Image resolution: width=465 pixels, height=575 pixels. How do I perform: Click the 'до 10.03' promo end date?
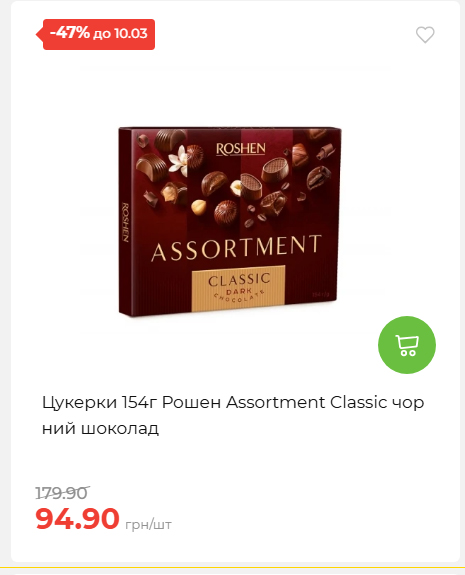point(120,34)
